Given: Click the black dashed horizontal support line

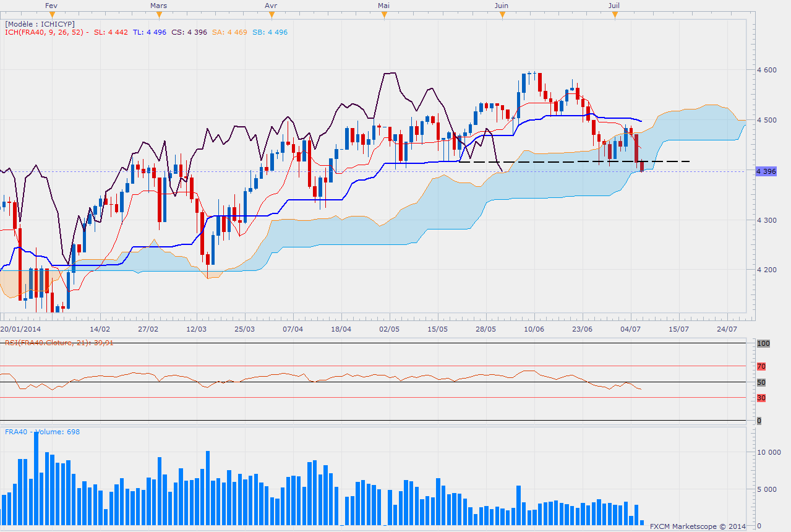Looking at the screenshot, I should tap(575, 161).
